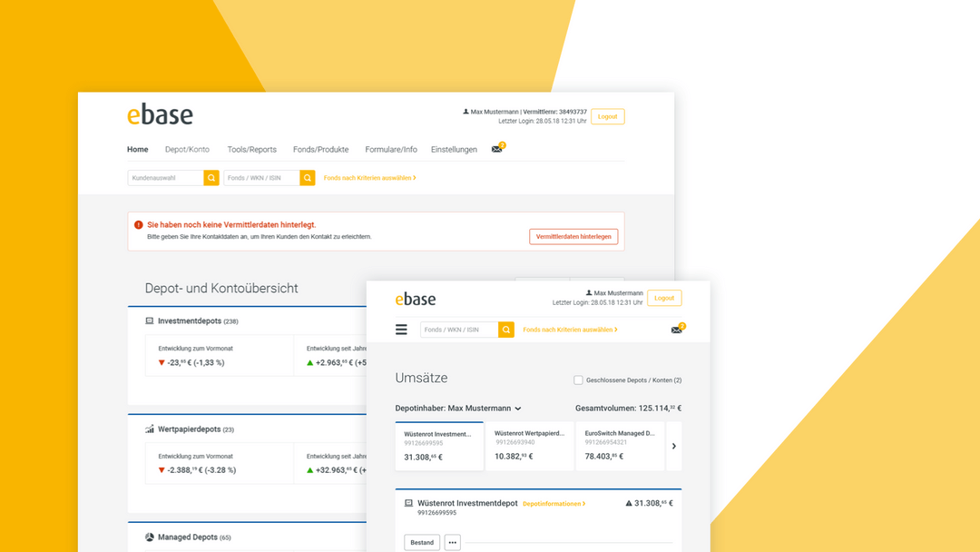This screenshot has height=552, width=980.
Task: Click into the Kundenauswahl search field
Action: tap(166, 178)
